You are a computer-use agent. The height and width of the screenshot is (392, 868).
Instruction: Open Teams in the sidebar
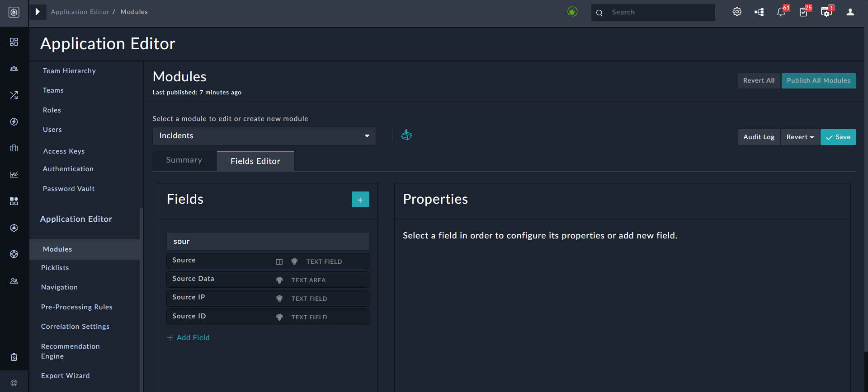point(53,90)
